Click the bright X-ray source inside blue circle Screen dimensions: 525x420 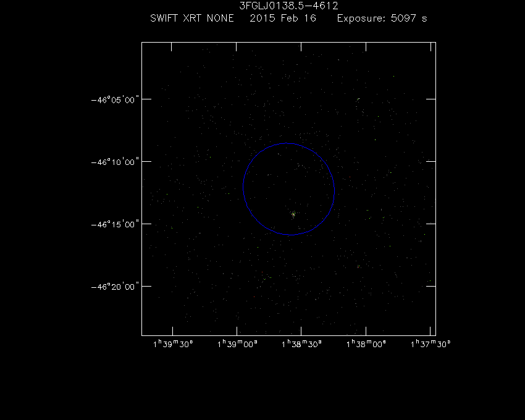click(x=293, y=214)
